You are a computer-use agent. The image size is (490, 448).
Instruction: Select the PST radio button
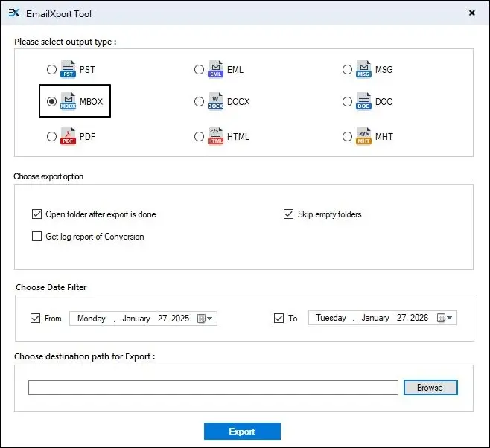[x=51, y=69]
